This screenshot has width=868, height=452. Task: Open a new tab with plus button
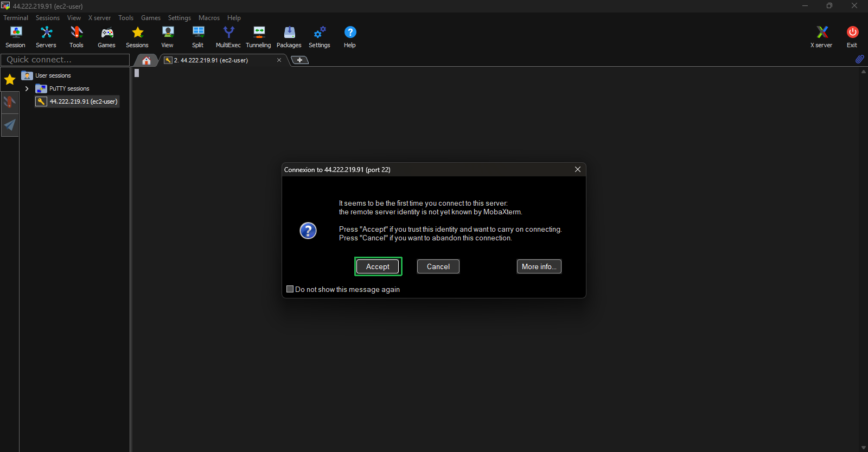[x=300, y=60]
